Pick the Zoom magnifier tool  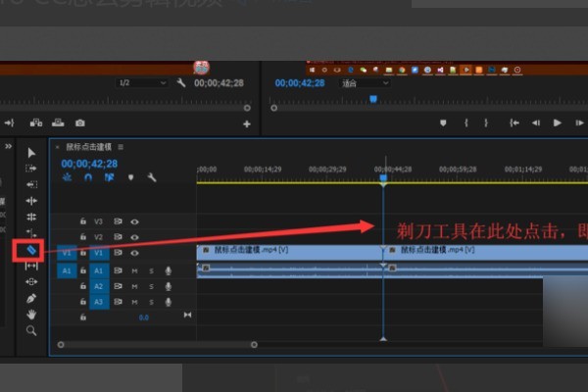point(31,330)
